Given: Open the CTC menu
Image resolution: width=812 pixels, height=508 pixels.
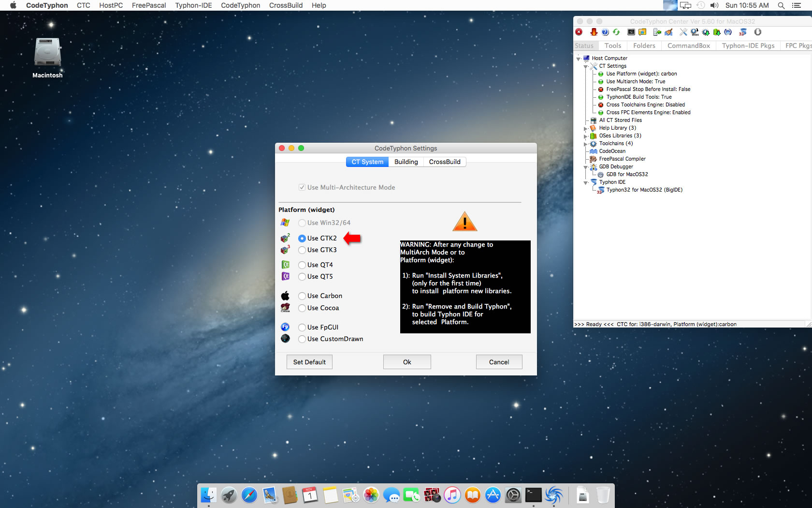Looking at the screenshot, I should tap(84, 5).
